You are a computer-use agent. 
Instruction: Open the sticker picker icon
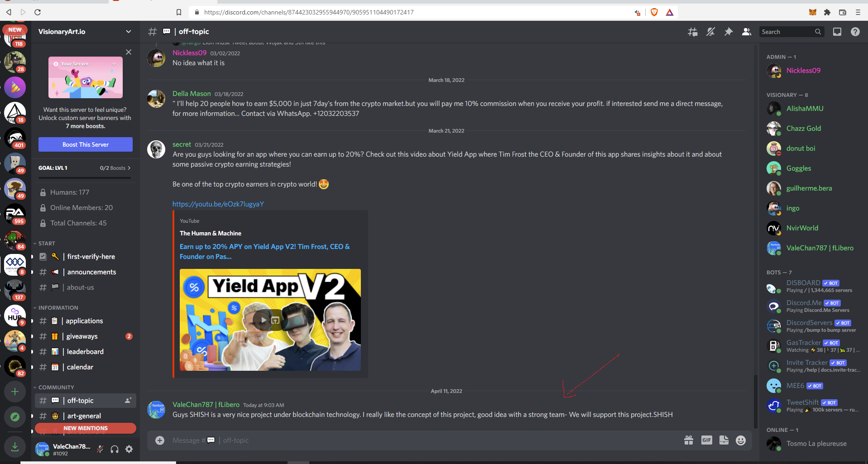coord(724,440)
